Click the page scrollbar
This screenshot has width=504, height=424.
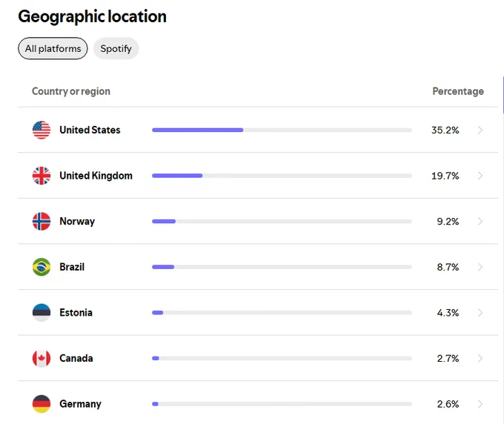503,95
